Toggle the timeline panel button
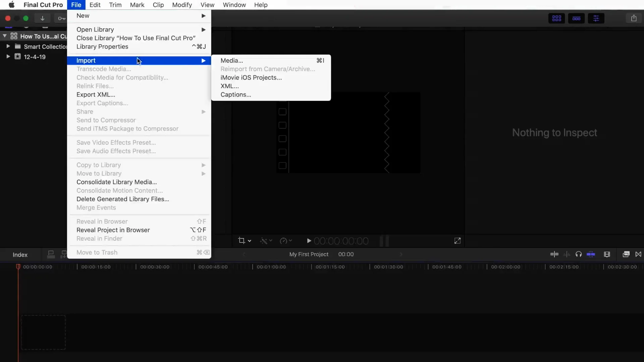The image size is (644, 362). [x=576, y=18]
